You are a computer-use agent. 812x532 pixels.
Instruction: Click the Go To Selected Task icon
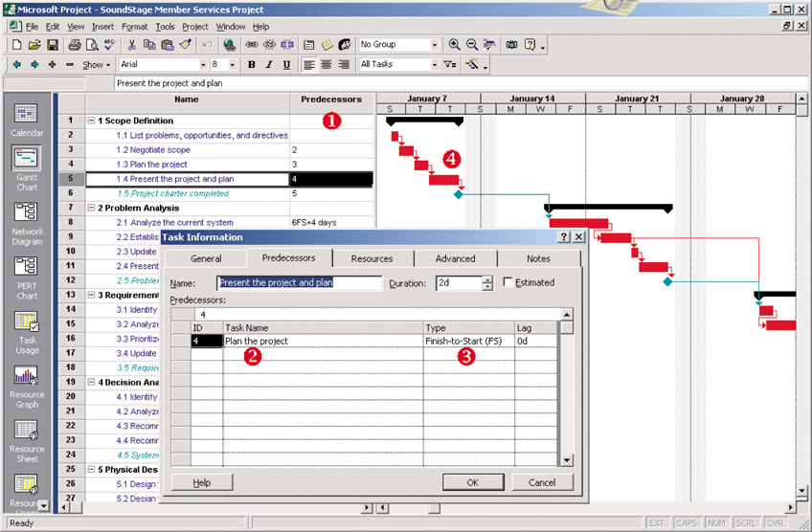(x=489, y=45)
